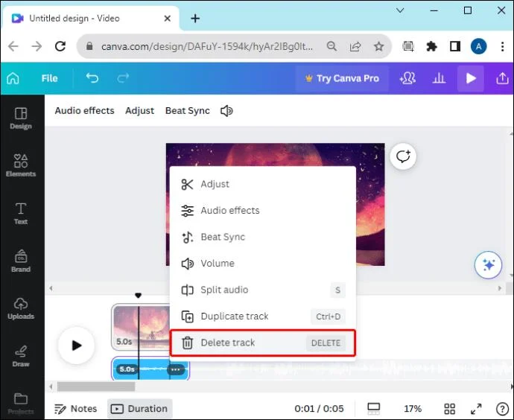Screen dimensions: 514x420
Task: Open the browser profile avatar A
Action: pyautogui.click(x=478, y=46)
